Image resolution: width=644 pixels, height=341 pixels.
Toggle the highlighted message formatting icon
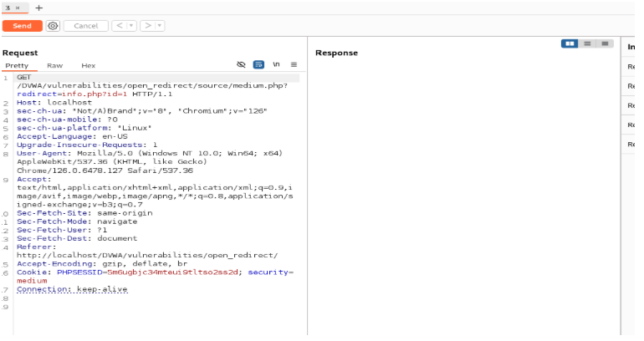coord(259,64)
